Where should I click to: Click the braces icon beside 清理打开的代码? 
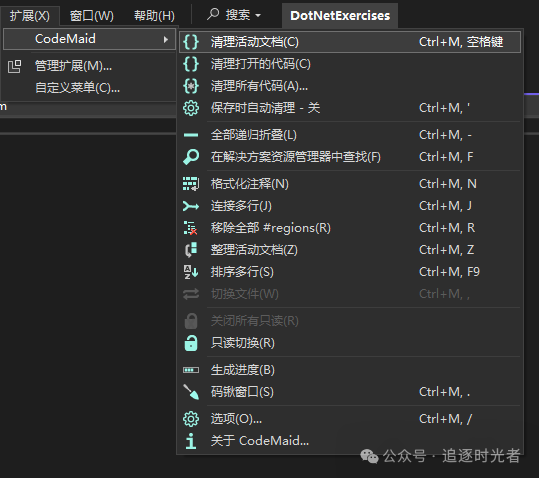click(191, 64)
